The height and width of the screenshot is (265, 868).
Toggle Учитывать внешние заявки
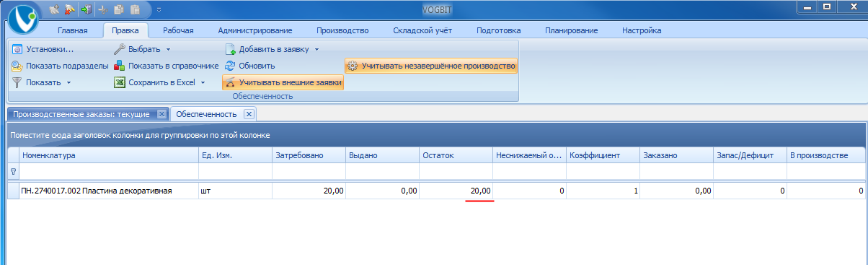283,82
